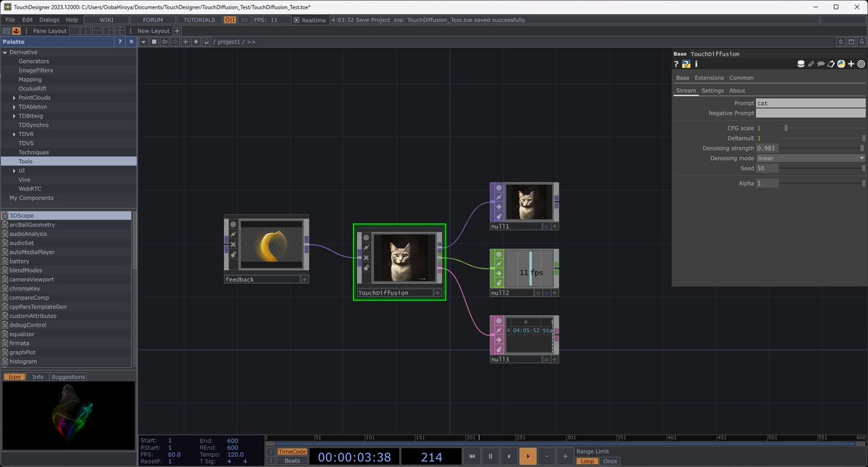Viewport: 868px width, 467px height.
Task: Toggle Realtime checkbox
Action: click(x=297, y=20)
